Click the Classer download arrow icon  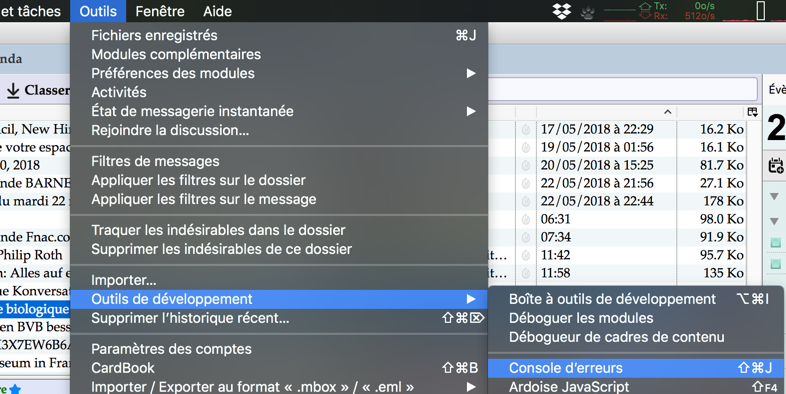point(13,91)
